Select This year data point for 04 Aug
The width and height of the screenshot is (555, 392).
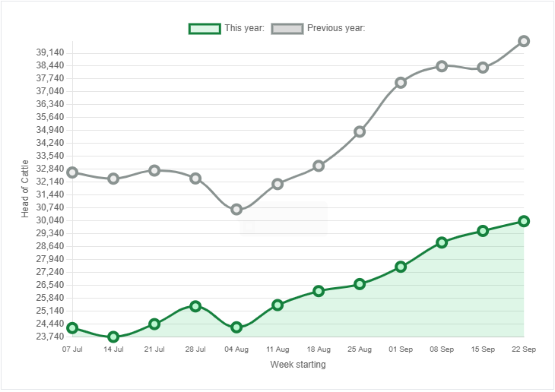[x=236, y=327]
